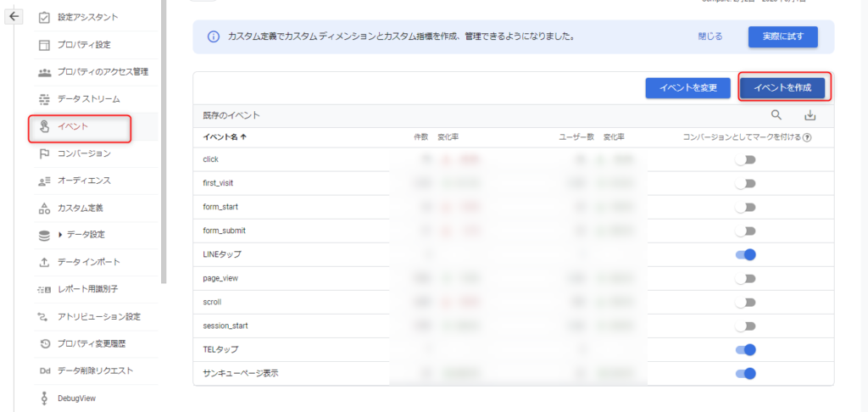This screenshot has width=868, height=412.
Task: Select the session_start event name
Action: (225, 326)
